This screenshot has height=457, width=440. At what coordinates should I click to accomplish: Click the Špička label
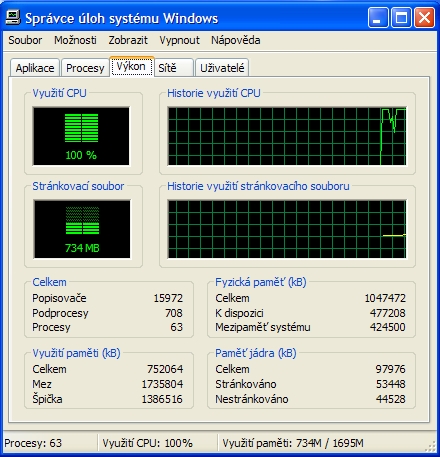tap(47, 399)
